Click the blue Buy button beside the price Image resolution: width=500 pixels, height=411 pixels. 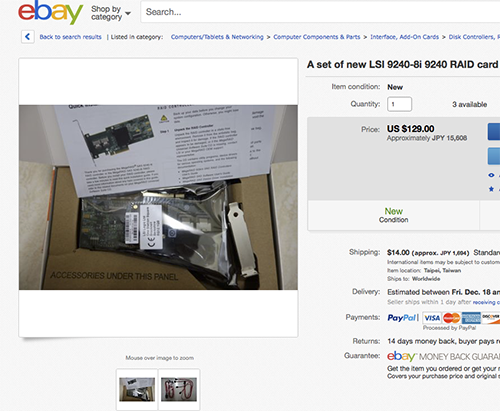(494, 131)
